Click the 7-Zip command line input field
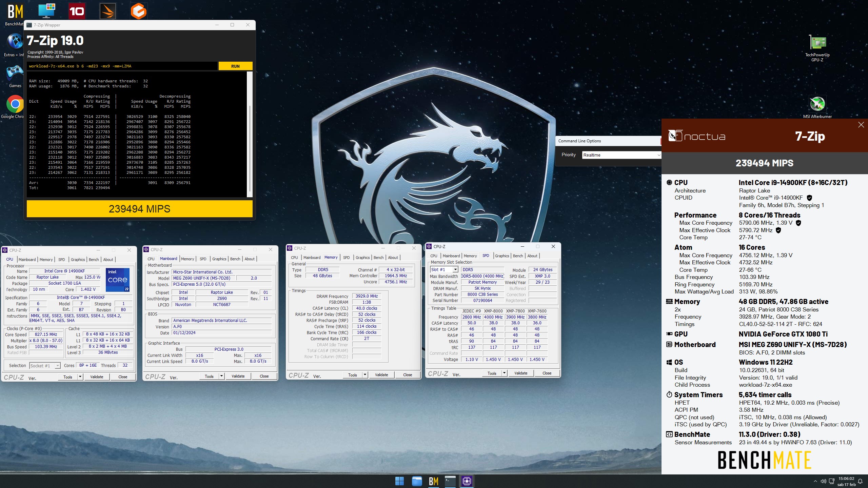868x488 pixels. tap(122, 66)
